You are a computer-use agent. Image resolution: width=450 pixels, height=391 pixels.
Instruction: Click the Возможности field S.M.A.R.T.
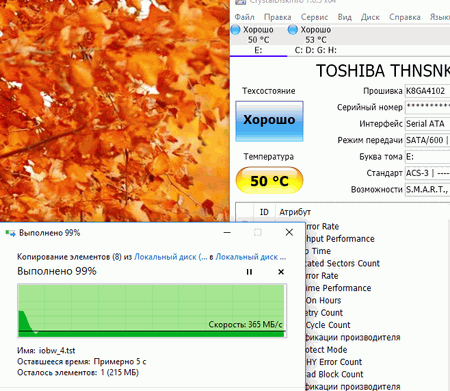point(427,190)
